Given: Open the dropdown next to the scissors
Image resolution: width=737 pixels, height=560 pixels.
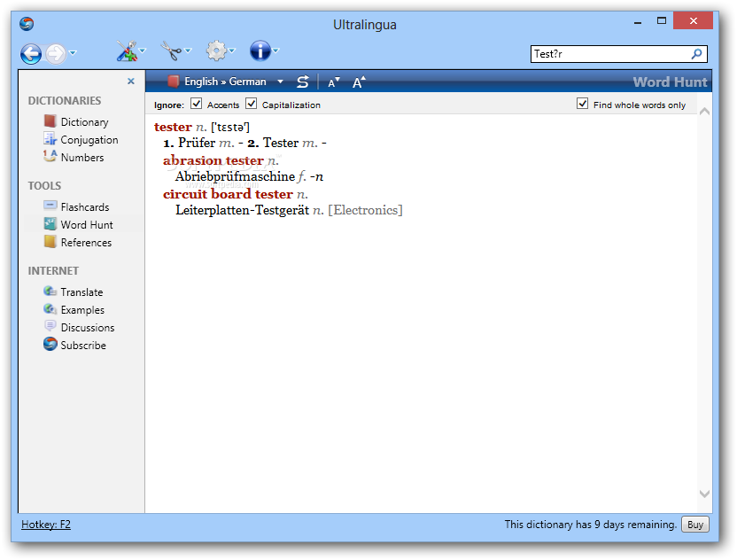Looking at the screenshot, I should pos(188,51).
